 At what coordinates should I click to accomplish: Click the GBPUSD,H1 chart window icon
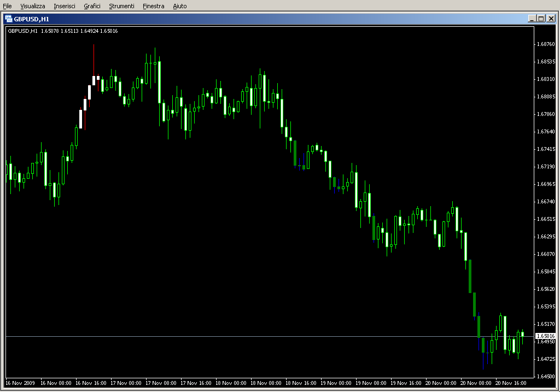coord(9,19)
